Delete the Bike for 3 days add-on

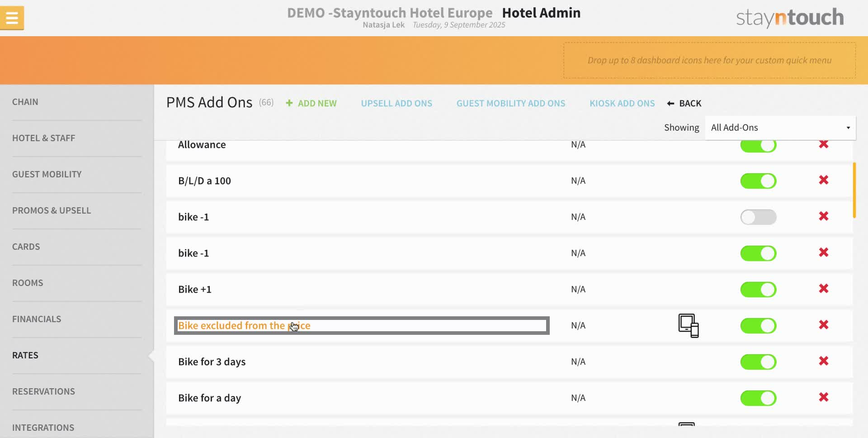point(824,361)
